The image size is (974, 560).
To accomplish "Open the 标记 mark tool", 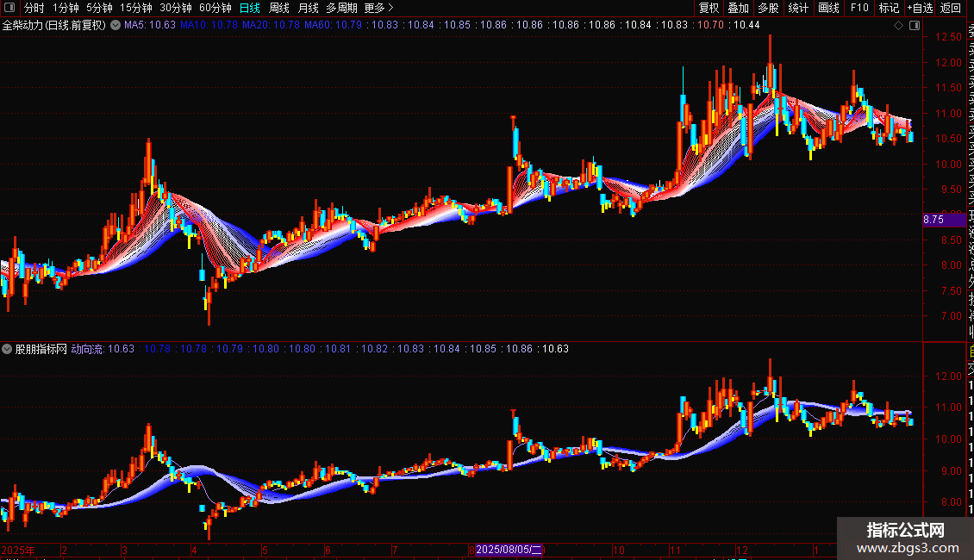I will pos(889,8).
